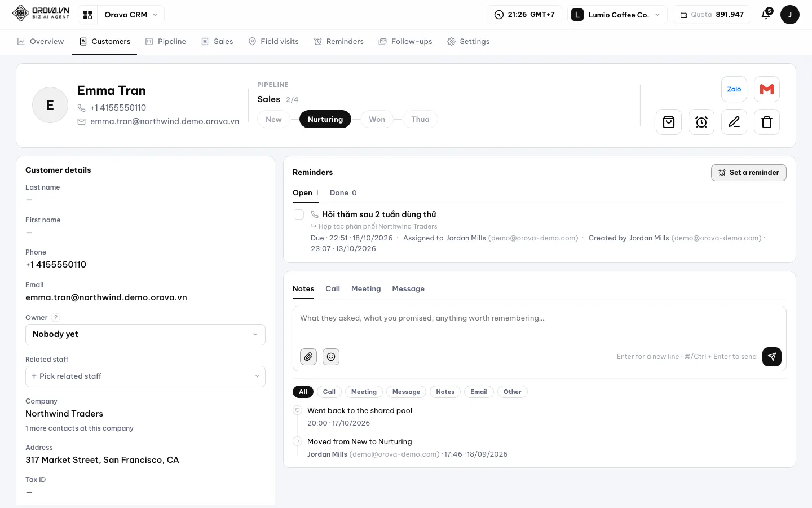Click the trash delete customer icon
Viewport: 812px width, 508px height.
767,122
